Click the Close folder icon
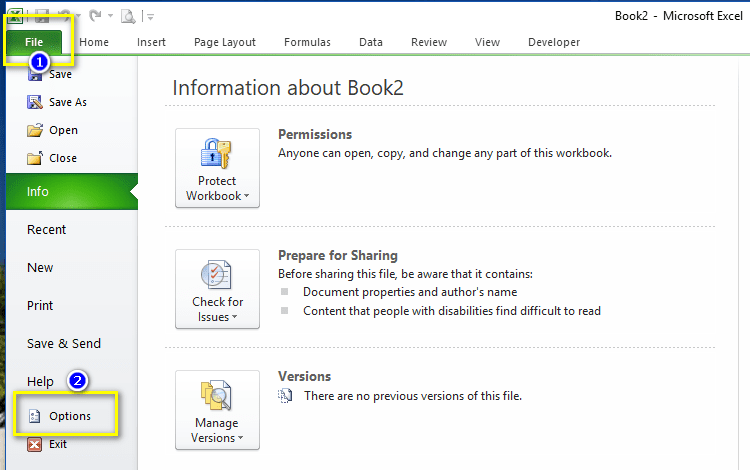The height and width of the screenshot is (470, 750). click(34, 158)
